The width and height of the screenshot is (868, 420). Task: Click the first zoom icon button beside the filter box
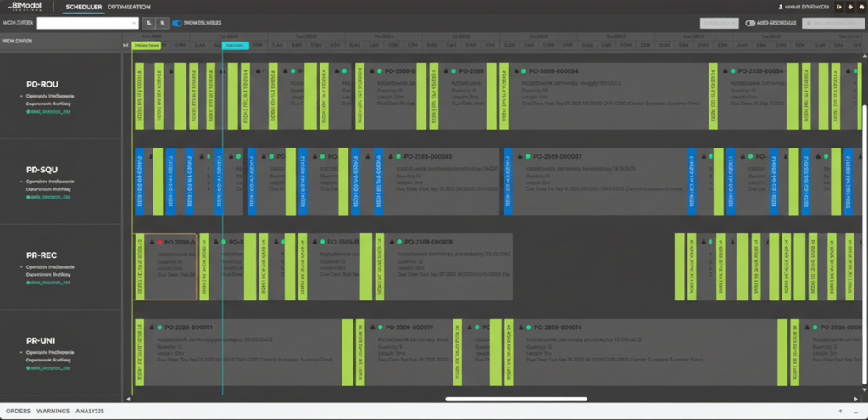(148, 23)
